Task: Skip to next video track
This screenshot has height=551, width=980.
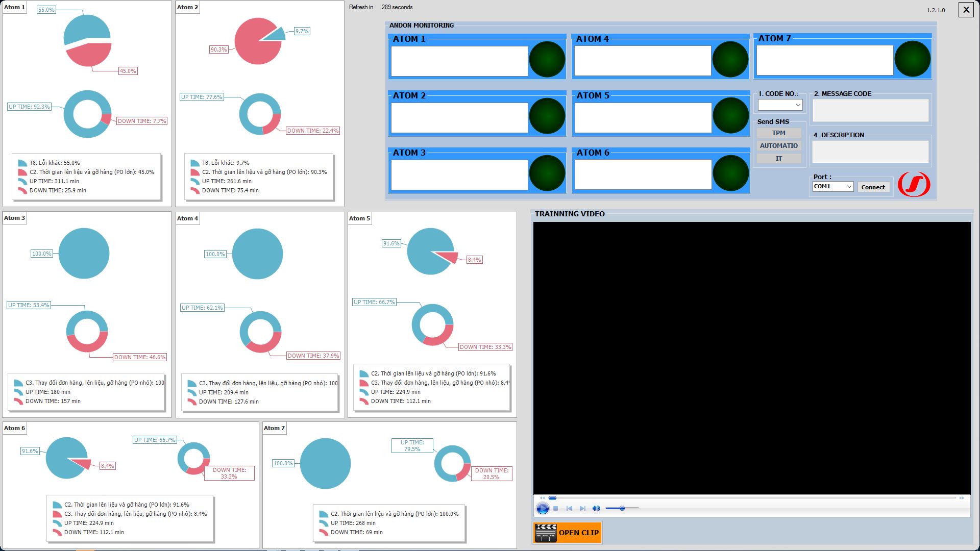Action: (x=582, y=508)
